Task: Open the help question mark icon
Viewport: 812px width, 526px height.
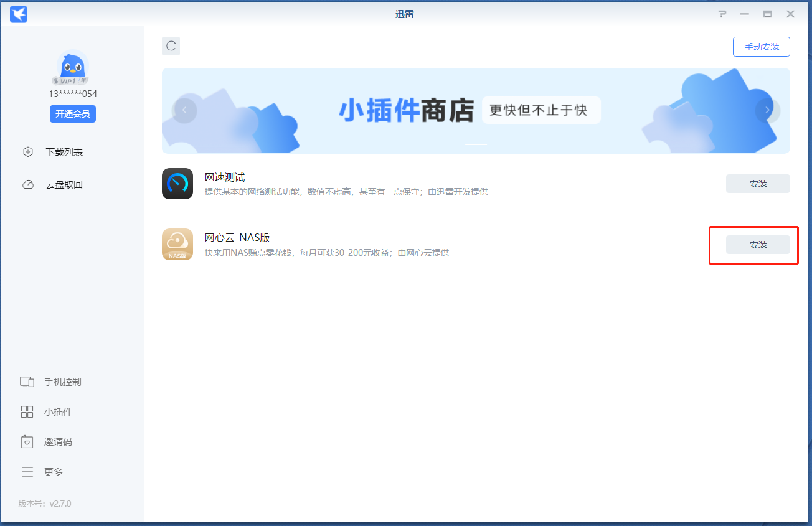Action: (x=722, y=14)
